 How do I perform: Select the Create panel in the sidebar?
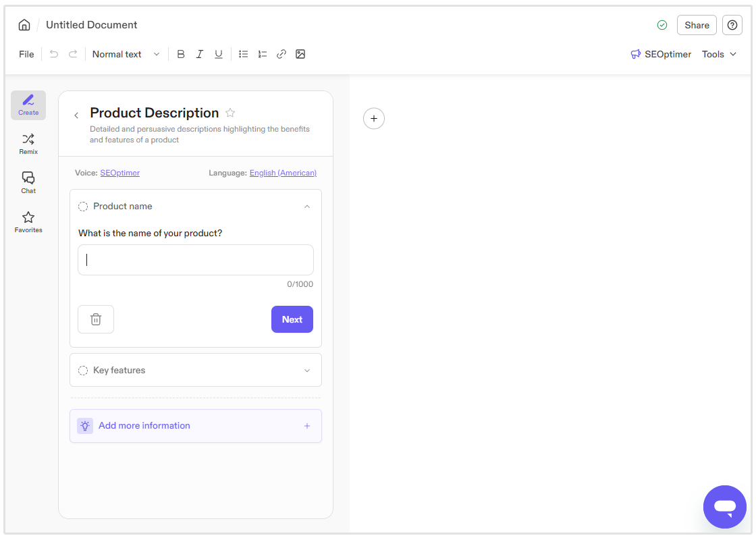28,105
